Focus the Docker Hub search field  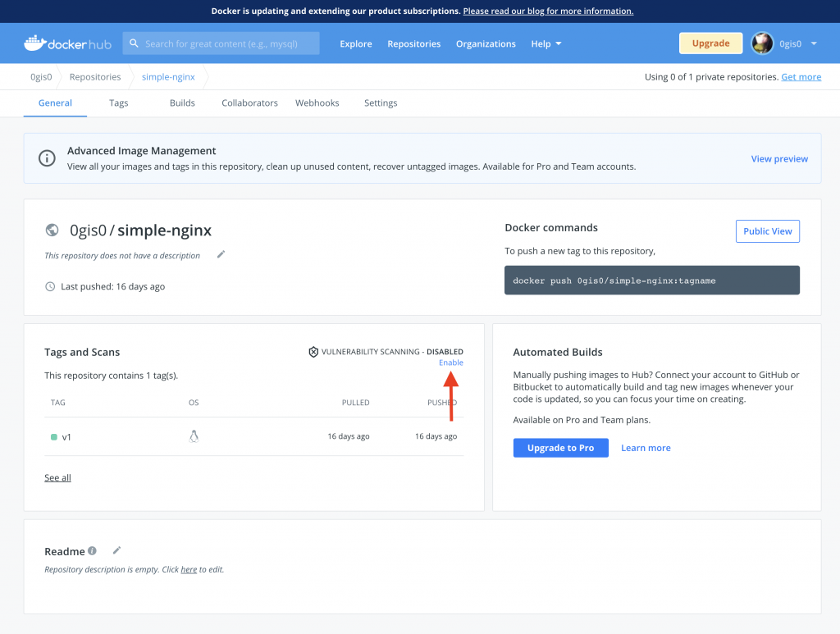click(x=221, y=43)
